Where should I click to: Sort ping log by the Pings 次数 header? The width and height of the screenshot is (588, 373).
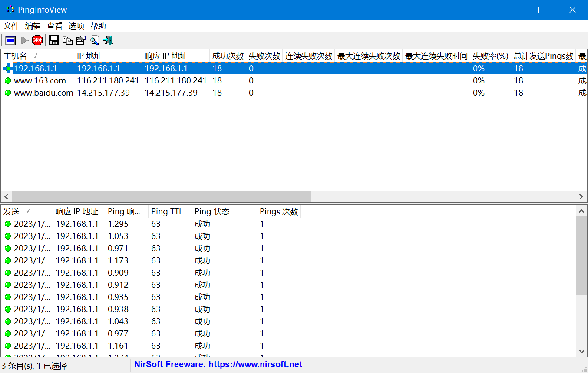(x=279, y=212)
